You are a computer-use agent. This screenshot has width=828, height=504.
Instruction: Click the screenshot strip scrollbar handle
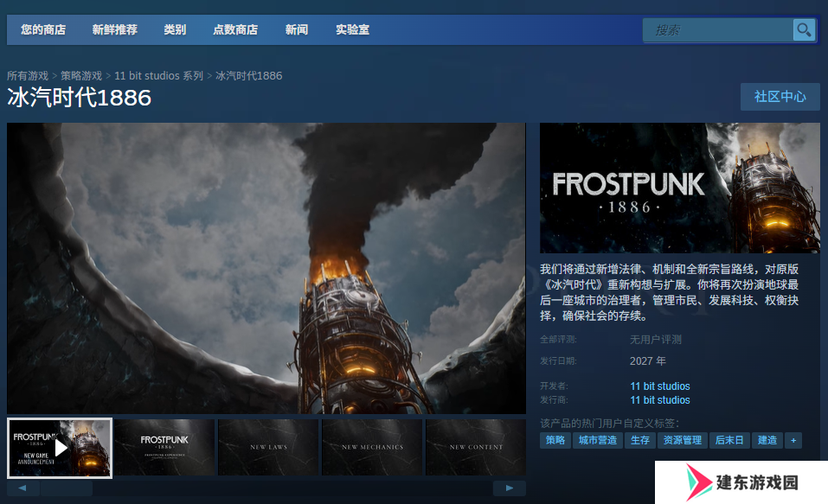pos(67,488)
